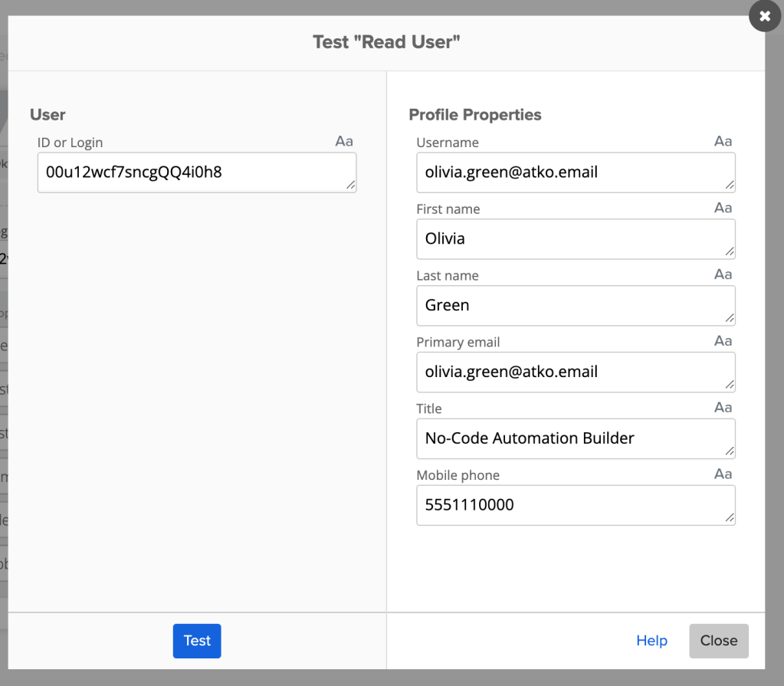Dismiss dialog with the round X icon

(x=764, y=16)
